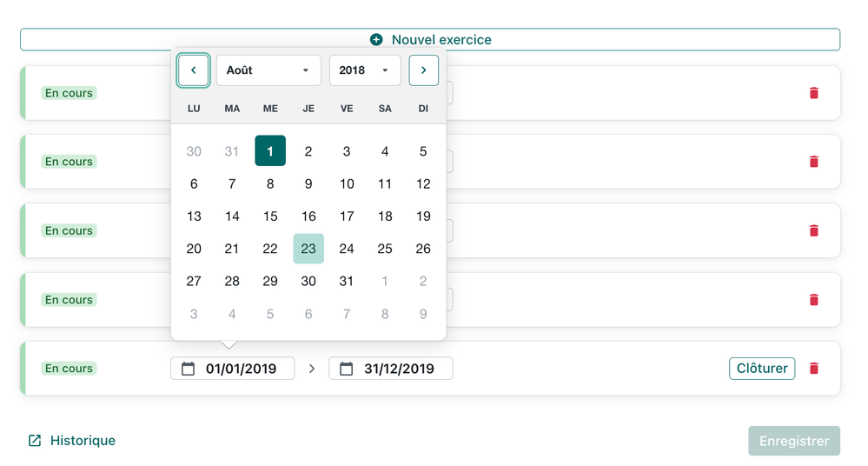This screenshot has width=868, height=466.
Task: Click calendar icon in 31/12/2019 field
Action: coord(346,369)
